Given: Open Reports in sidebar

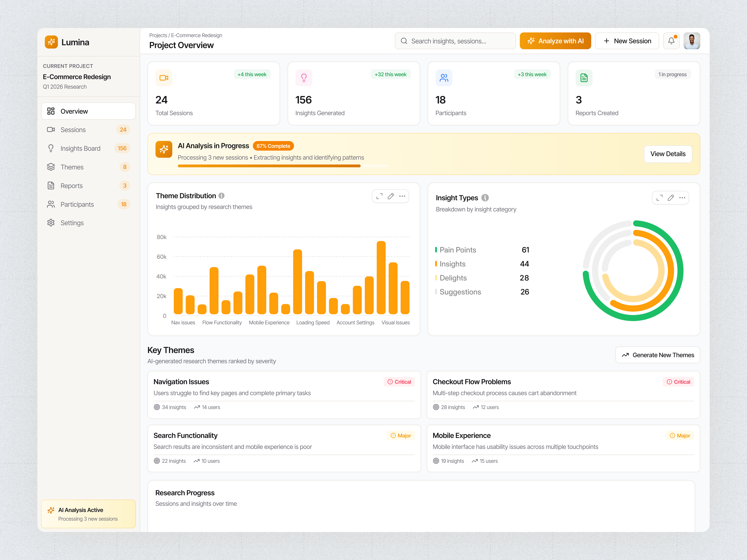Looking at the screenshot, I should coord(88,186).
